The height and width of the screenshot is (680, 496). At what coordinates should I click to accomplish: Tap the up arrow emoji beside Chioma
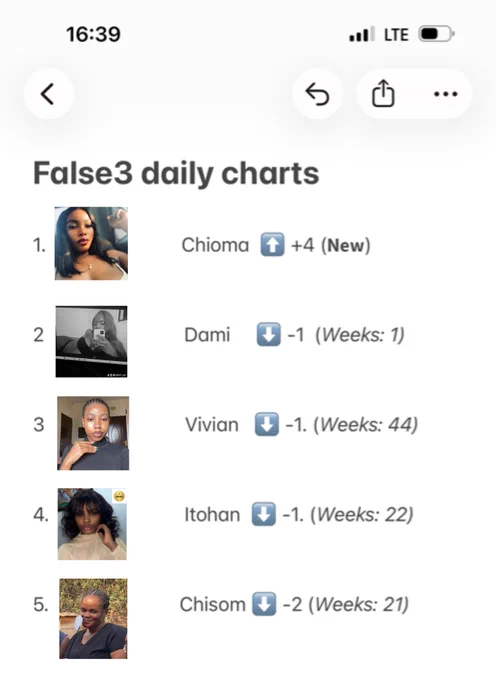pos(272,245)
